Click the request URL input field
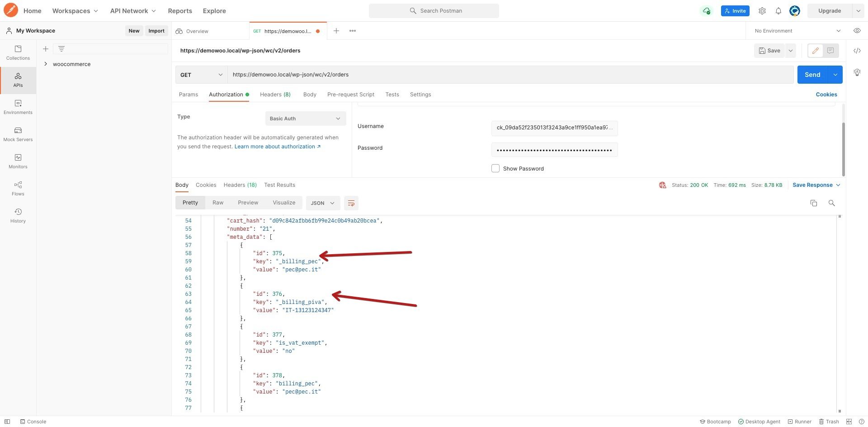This screenshot has width=868, height=427. point(510,75)
